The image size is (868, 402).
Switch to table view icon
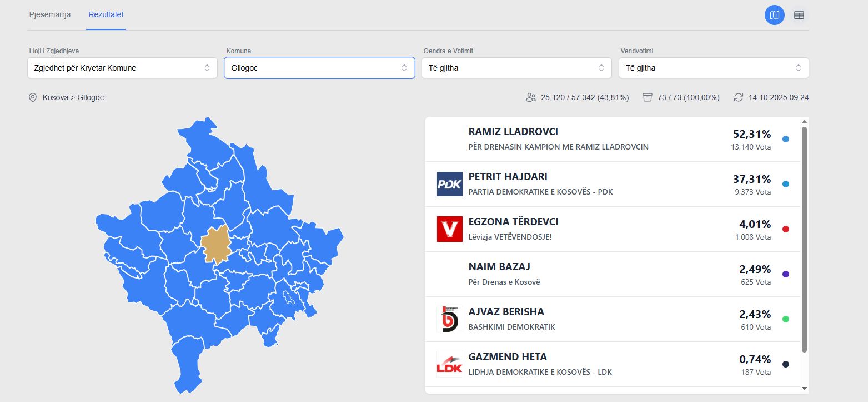799,15
